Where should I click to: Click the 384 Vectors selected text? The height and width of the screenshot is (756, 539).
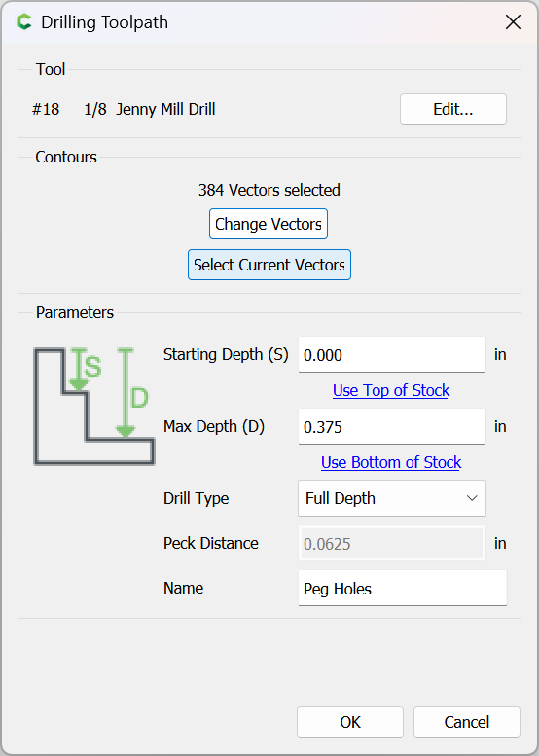coord(269,190)
